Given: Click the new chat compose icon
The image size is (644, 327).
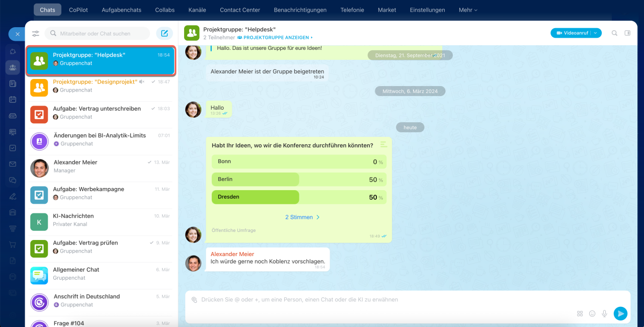Looking at the screenshot, I should point(164,34).
